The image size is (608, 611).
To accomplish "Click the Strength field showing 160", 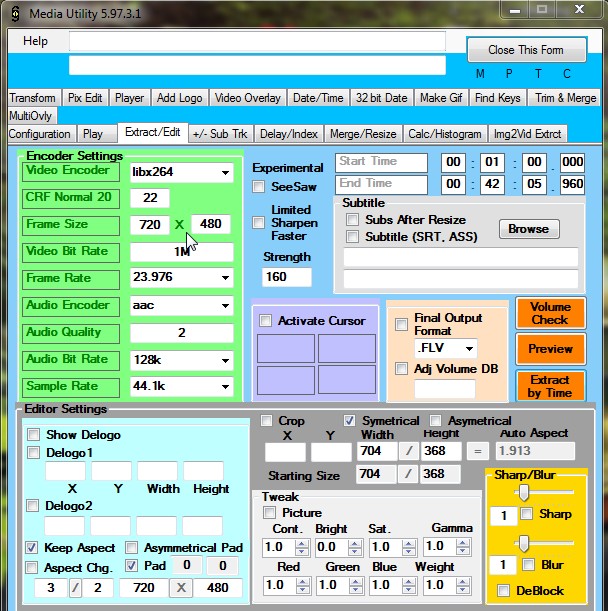I will tap(286, 277).
